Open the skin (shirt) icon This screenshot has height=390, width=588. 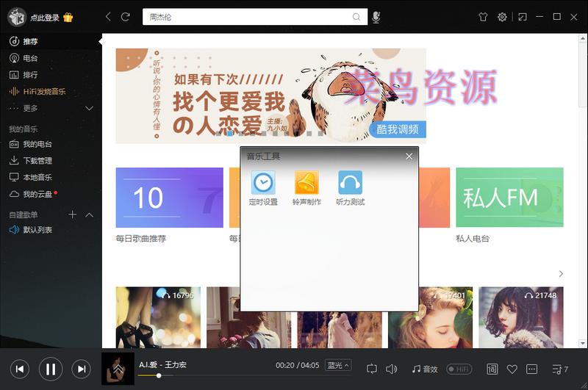483,17
